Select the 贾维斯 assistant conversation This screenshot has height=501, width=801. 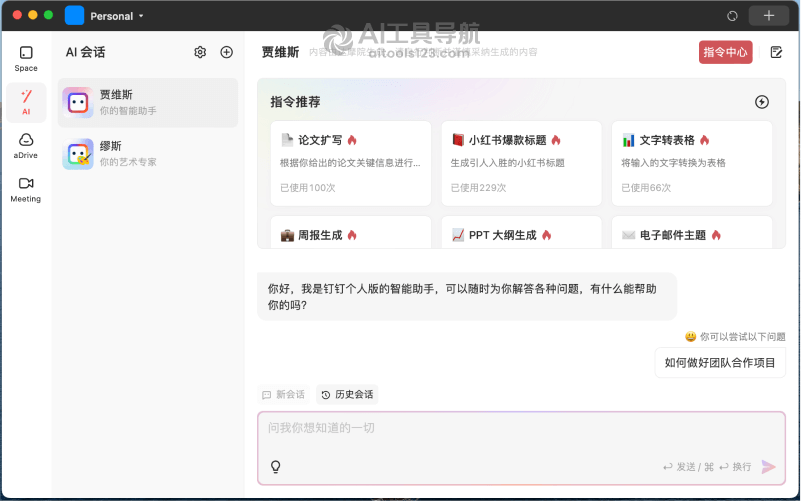coord(148,103)
